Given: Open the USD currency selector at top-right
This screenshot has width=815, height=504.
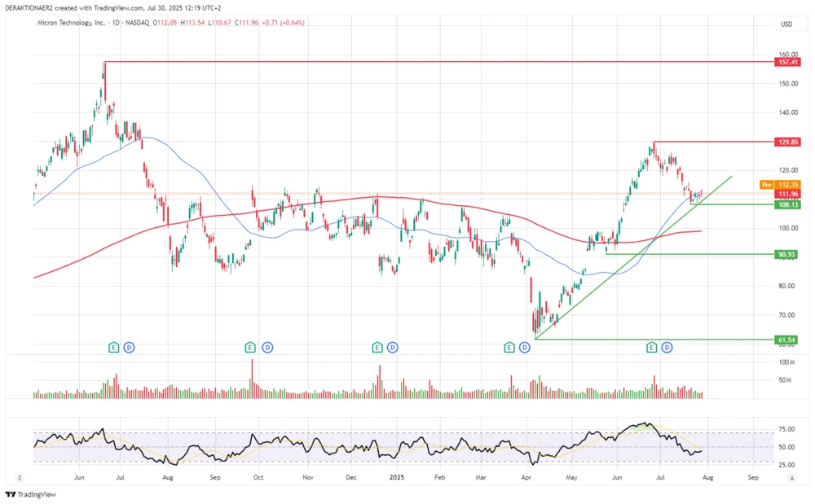Looking at the screenshot, I should click(x=787, y=24).
